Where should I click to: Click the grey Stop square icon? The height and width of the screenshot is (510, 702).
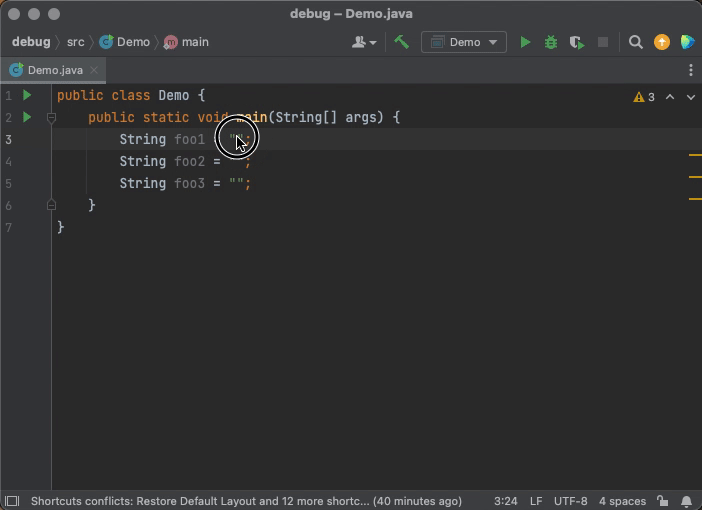[x=603, y=42]
